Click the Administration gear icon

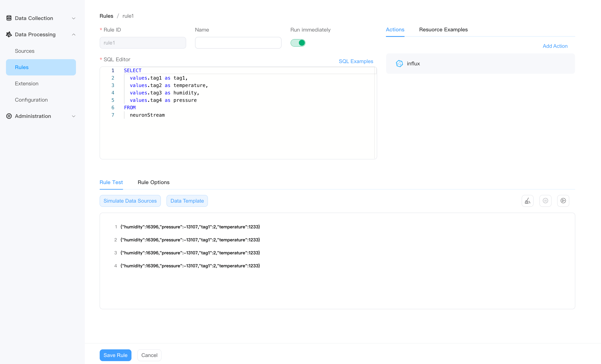click(x=9, y=116)
